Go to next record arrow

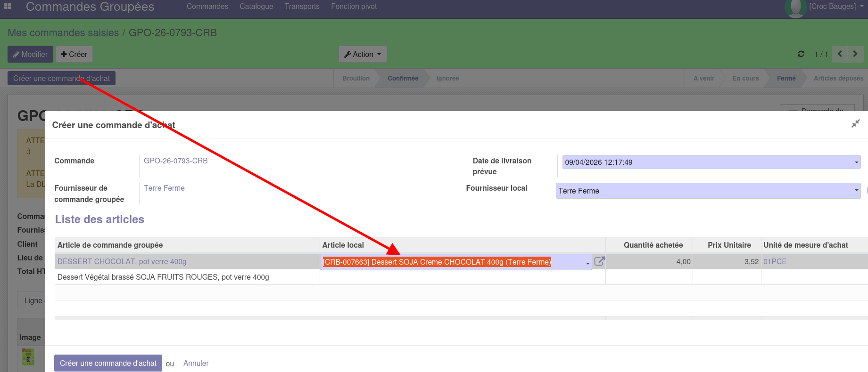click(x=855, y=54)
